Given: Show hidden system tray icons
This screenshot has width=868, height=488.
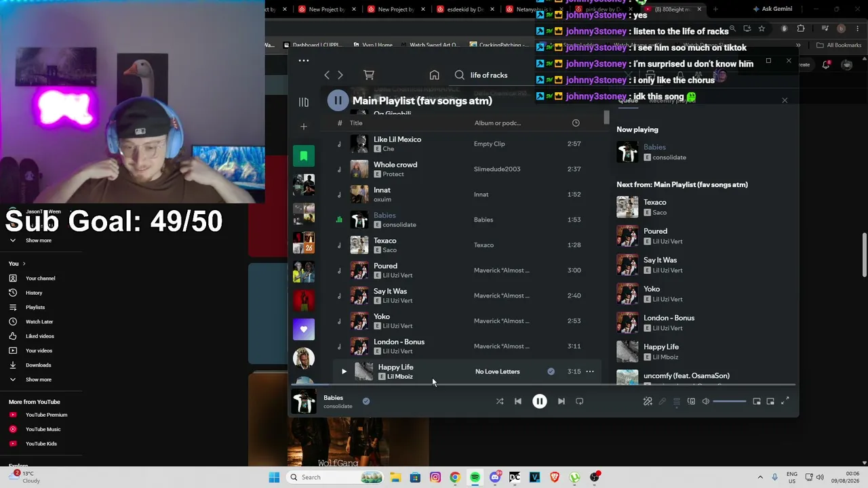Looking at the screenshot, I should (760, 477).
